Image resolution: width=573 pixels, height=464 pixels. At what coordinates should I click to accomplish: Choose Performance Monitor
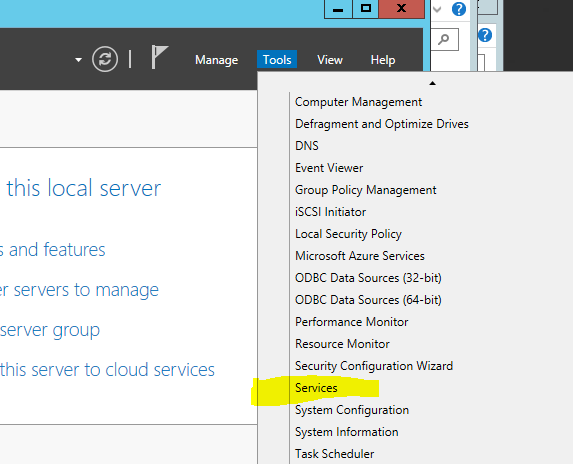coord(352,322)
